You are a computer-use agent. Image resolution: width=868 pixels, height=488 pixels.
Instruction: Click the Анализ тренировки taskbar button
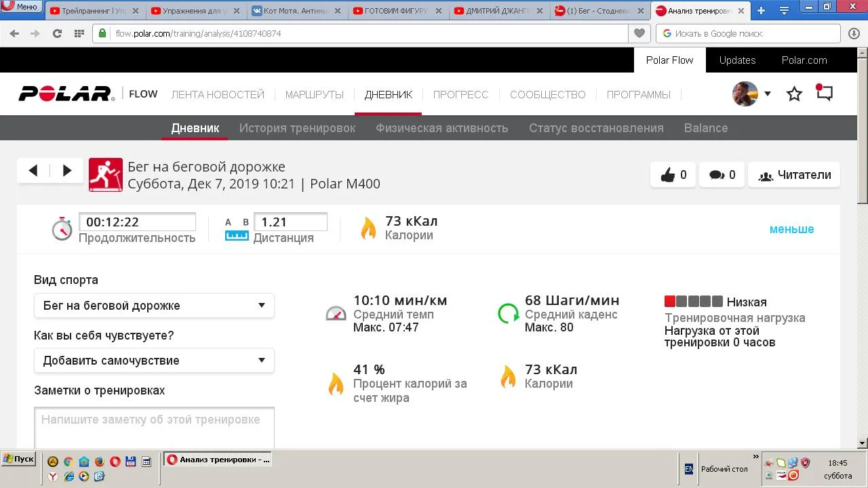218,460
